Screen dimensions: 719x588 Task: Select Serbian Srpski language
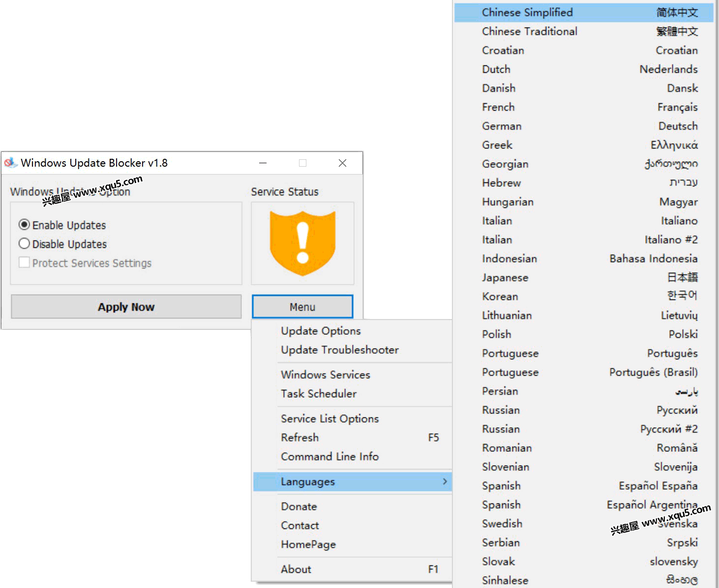coord(584,542)
